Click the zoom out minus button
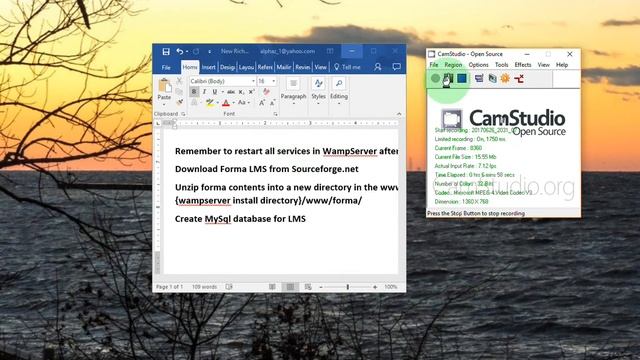This screenshot has width=640, height=360. pyautogui.click(x=321, y=287)
